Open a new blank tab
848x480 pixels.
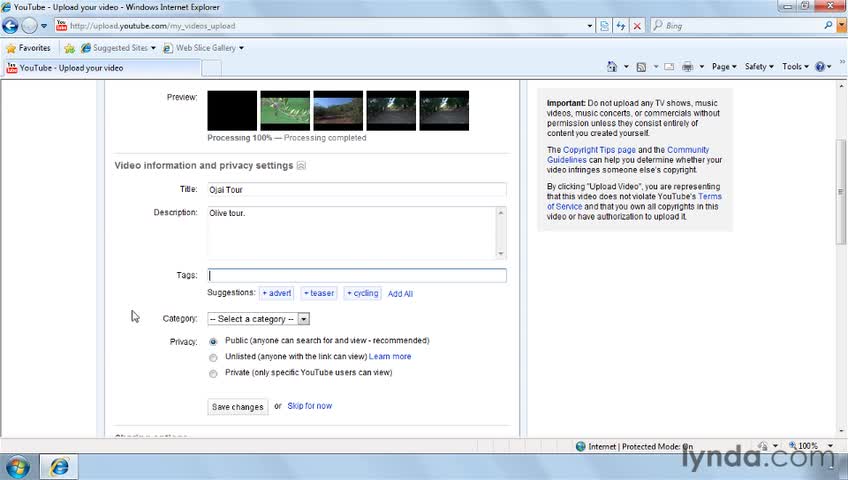(x=211, y=68)
